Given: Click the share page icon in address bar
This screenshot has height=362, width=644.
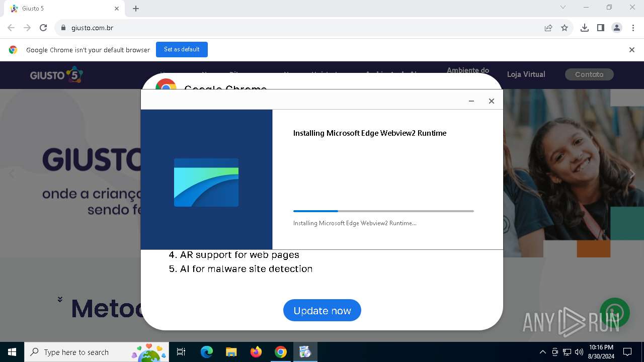Looking at the screenshot, I should click(x=548, y=28).
